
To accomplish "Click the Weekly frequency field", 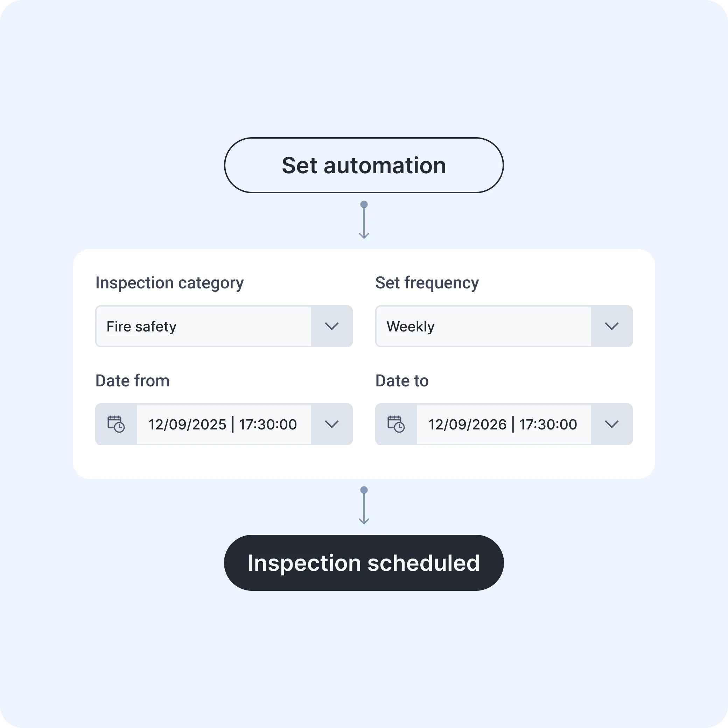I will 483,326.
